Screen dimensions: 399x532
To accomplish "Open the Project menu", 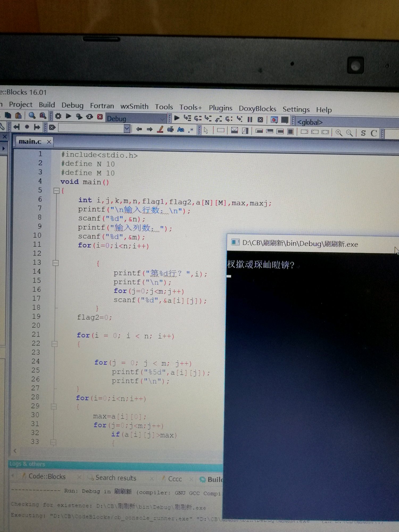I will click(x=20, y=105).
